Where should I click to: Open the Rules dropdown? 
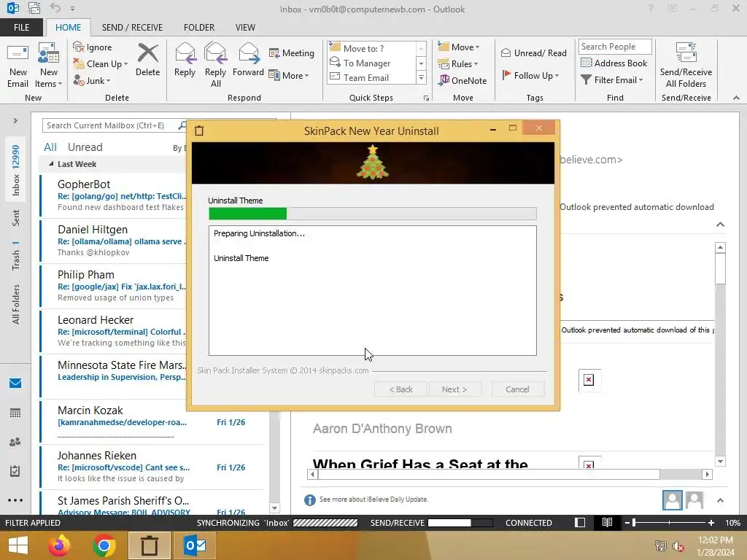tap(457, 64)
